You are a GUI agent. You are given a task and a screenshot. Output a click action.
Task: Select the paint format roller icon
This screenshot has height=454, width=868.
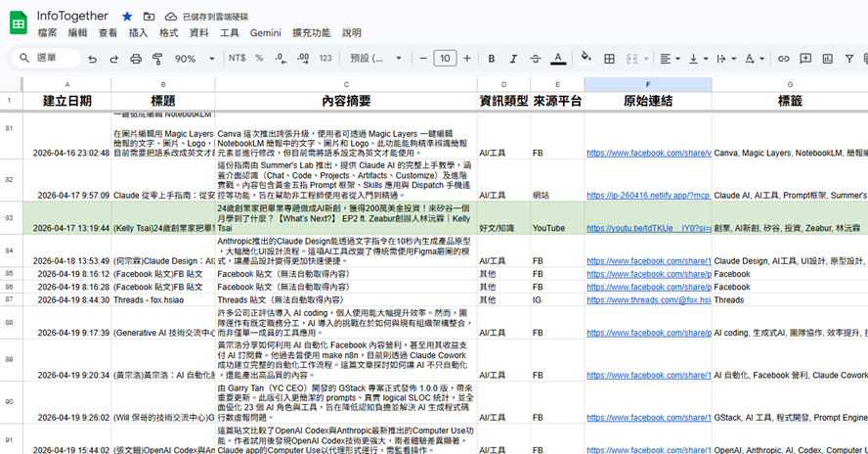[157, 58]
